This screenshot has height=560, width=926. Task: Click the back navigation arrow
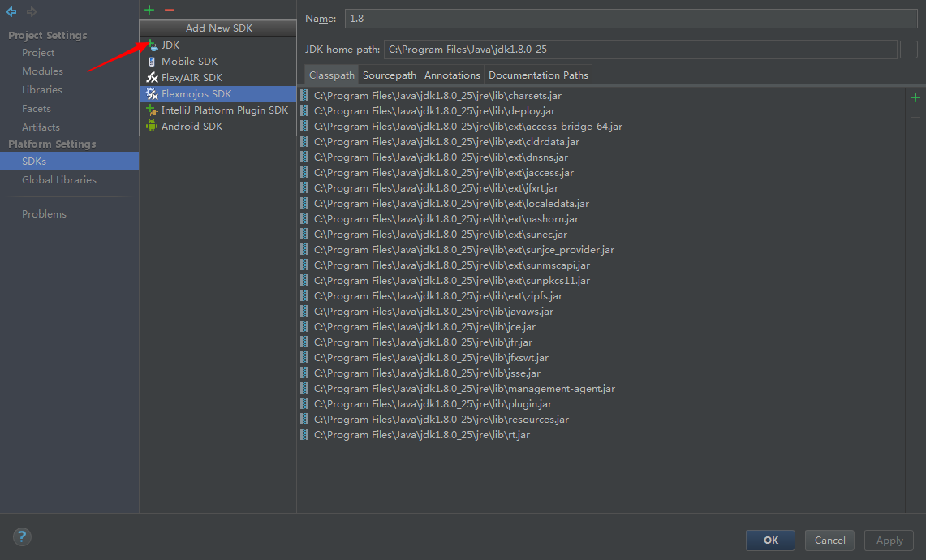pos(11,11)
